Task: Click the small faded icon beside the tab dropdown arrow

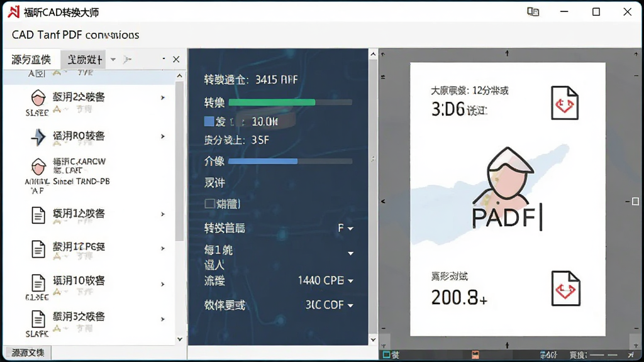Action: click(x=127, y=60)
